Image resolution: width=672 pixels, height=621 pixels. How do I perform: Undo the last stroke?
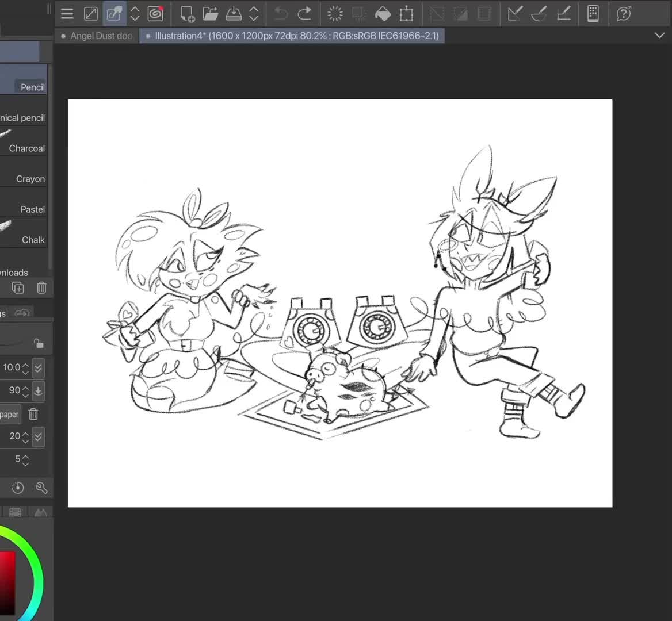[x=281, y=14]
